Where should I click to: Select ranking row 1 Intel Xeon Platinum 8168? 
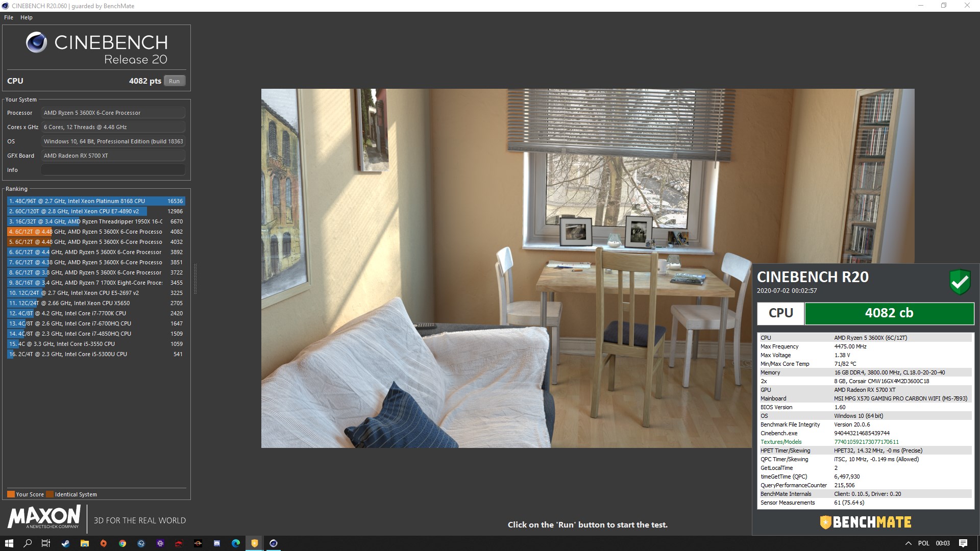tap(96, 201)
